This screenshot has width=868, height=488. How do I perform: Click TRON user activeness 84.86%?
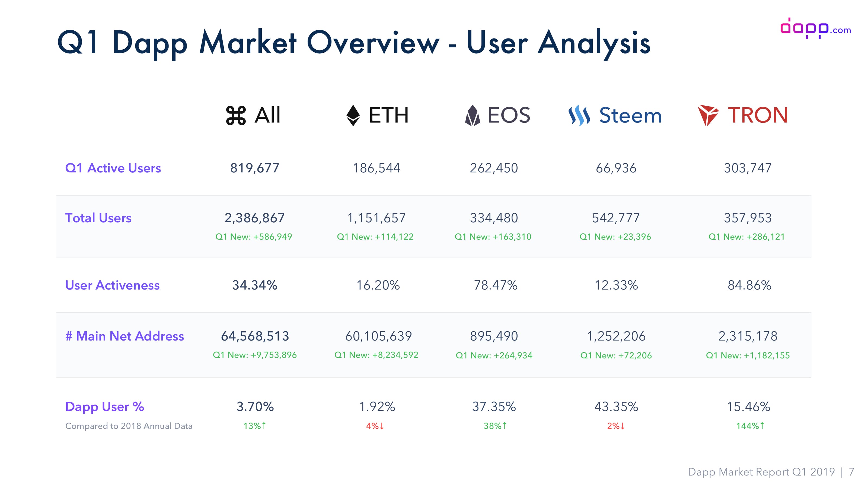(749, 285)
